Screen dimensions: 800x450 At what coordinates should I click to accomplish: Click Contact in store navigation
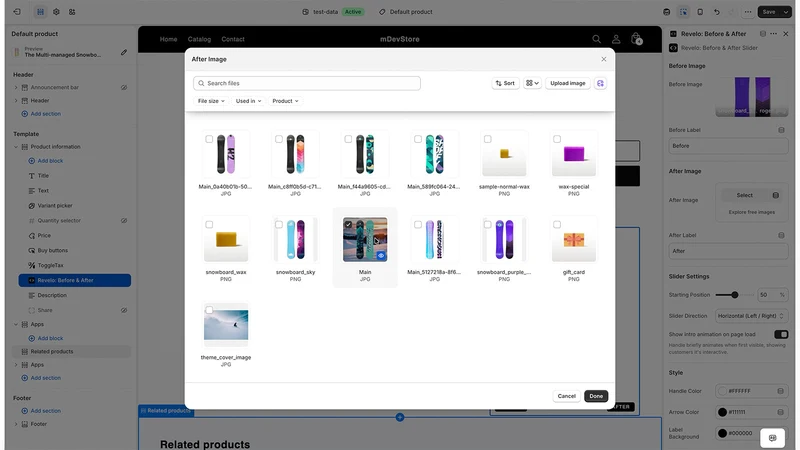(233, 39)
